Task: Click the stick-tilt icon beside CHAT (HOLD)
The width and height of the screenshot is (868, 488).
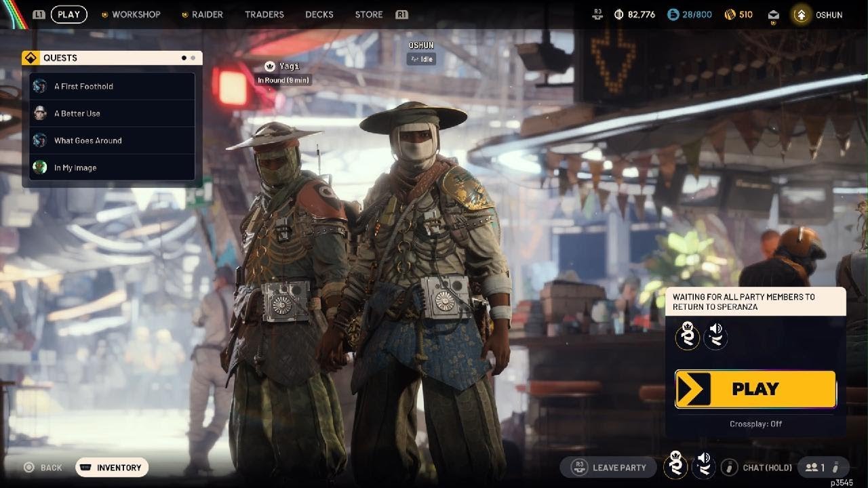Action: click(730, 467)
